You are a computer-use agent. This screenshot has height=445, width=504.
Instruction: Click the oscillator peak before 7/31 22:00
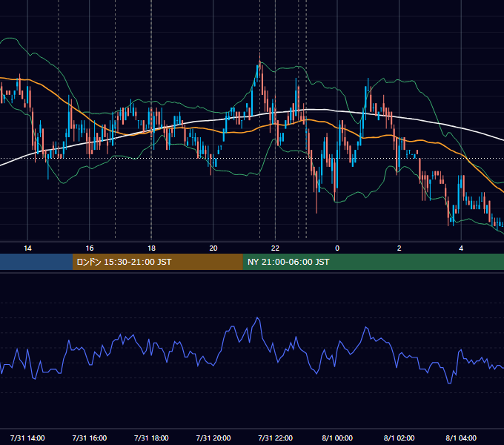coord(257,318)
